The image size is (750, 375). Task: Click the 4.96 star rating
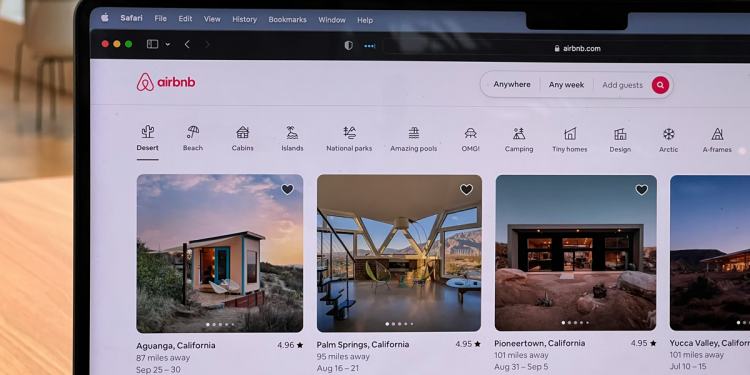click(x=290, y=345)
